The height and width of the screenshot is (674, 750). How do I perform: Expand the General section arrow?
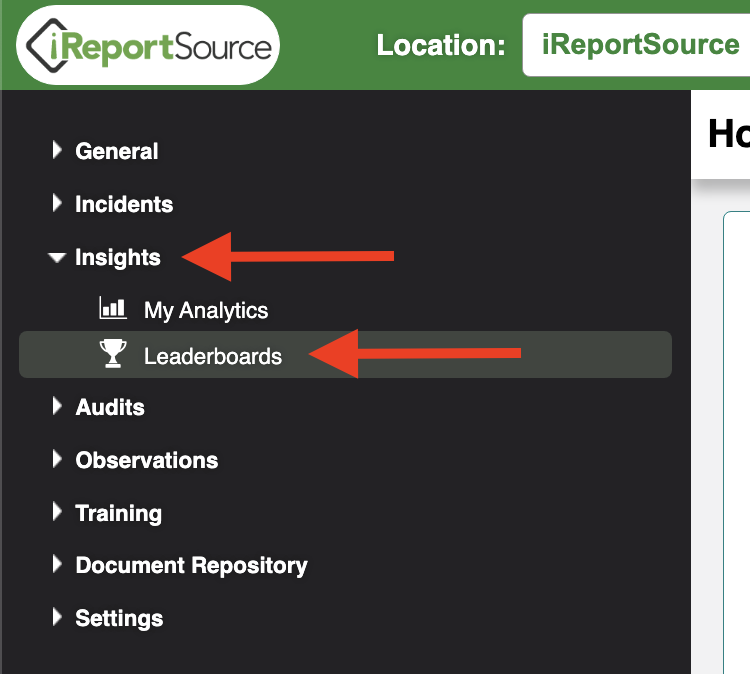pyautogui.click(x=57, y=150)
